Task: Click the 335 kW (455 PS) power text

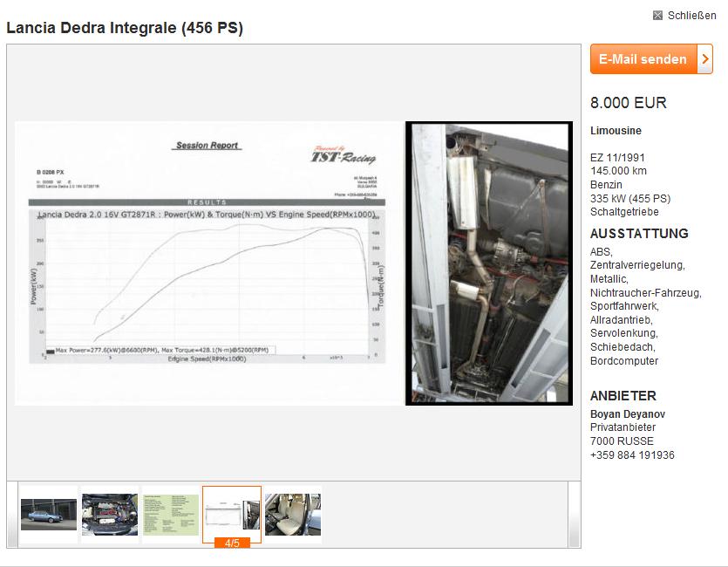Action: [630, 198]
